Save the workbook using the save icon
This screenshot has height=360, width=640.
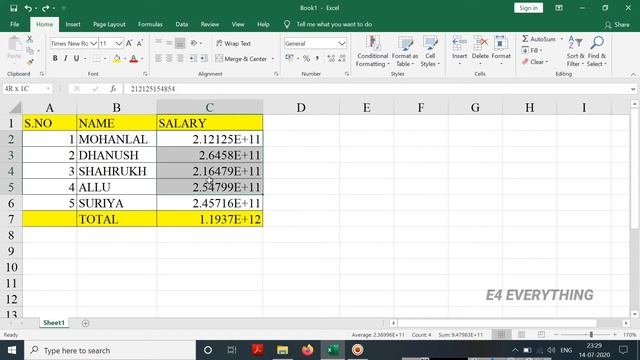click(x=13, y=8)
